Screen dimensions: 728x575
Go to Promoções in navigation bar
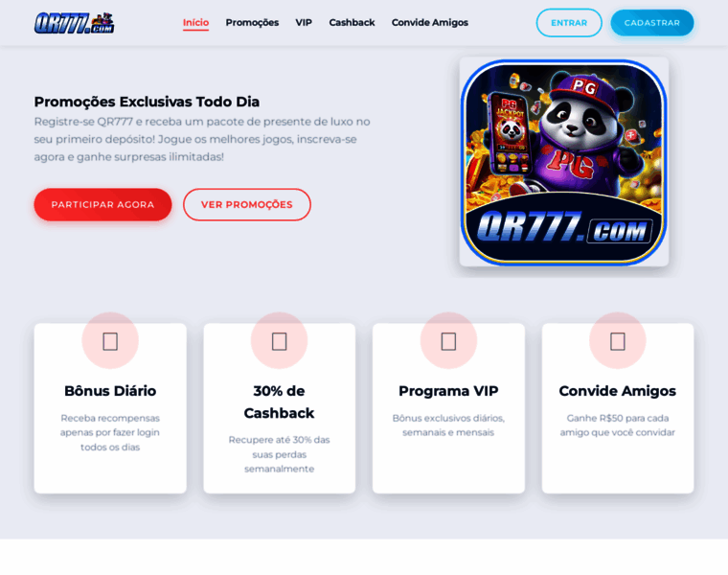point(252,23)
